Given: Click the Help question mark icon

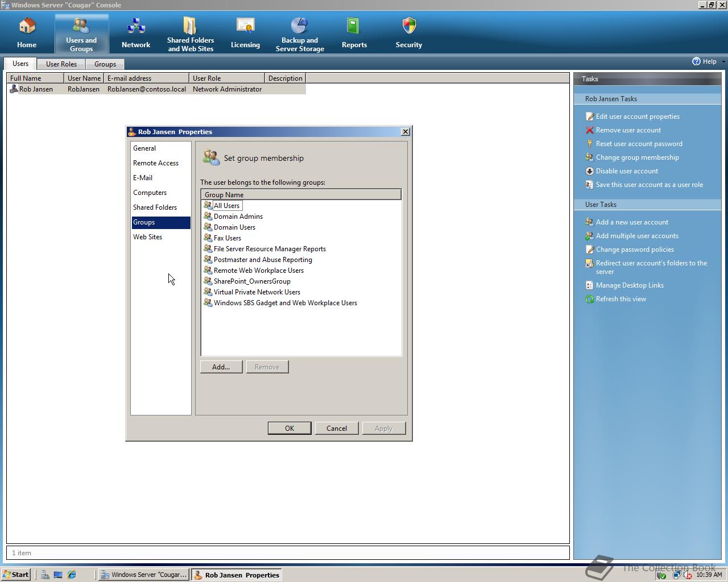Looking at the screenshot, I should 696,61.
